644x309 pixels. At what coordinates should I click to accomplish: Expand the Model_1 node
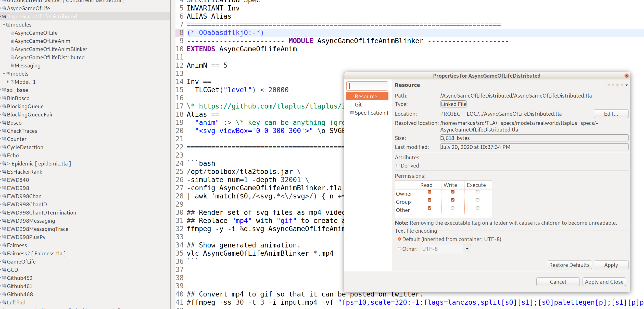tap(8, 82)
